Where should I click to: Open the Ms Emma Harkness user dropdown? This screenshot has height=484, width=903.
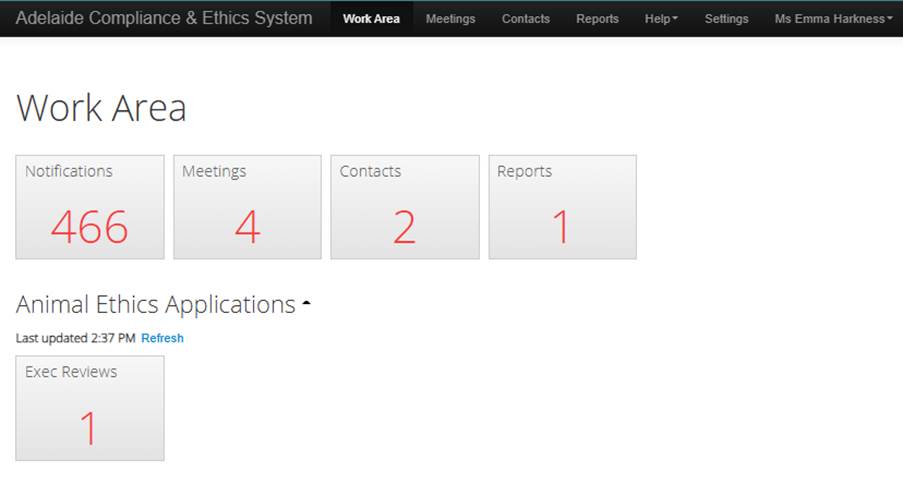pos(833,19)
